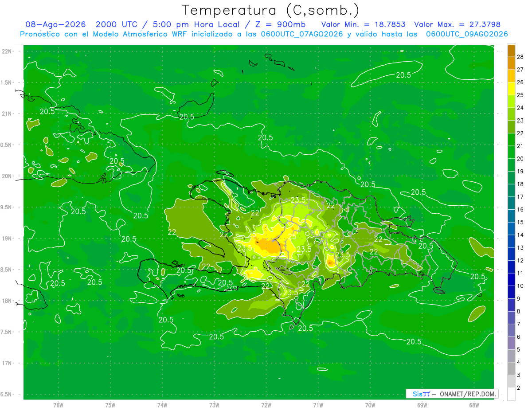Click the "19N" latitude axis label
Screen dimensions: 532x411
click(7, 239)
